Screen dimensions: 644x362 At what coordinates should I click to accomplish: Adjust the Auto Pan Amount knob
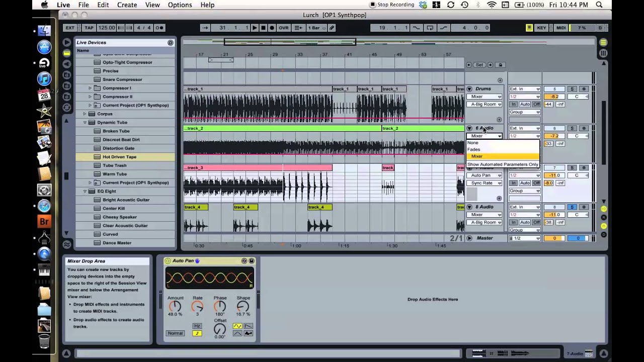(175, 306)
